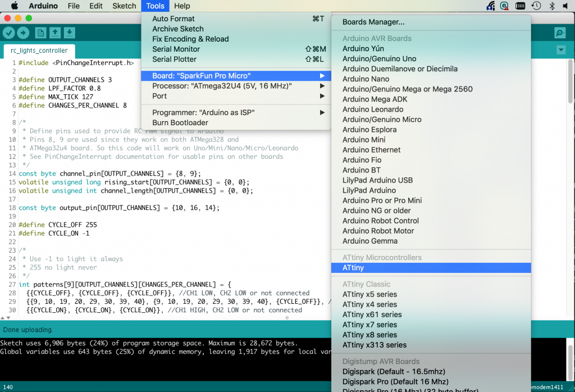Click the Verify sketch checkmark icon
Screen dimensions: 575x392
point(8,33)
